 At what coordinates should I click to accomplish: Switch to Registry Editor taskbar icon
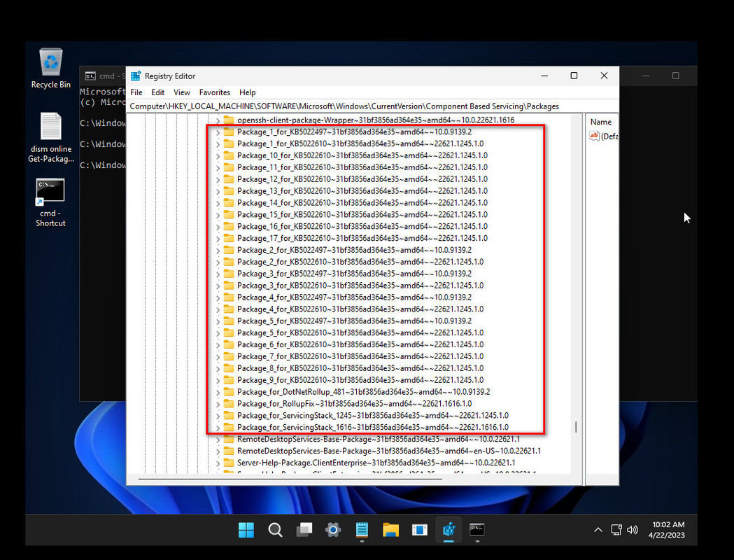[449, 530]
